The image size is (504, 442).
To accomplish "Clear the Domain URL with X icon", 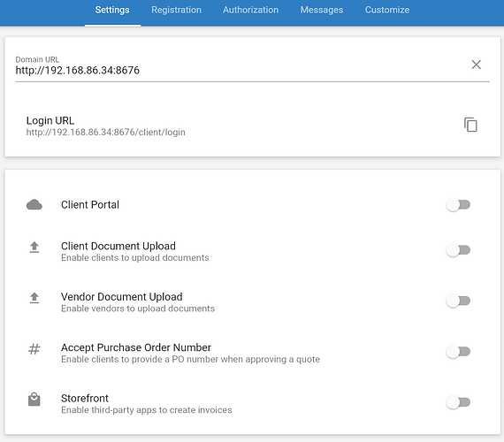I will click(476, 65).
